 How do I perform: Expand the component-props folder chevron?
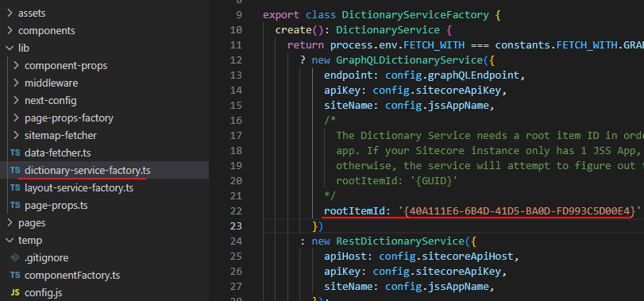pos(16,66)
